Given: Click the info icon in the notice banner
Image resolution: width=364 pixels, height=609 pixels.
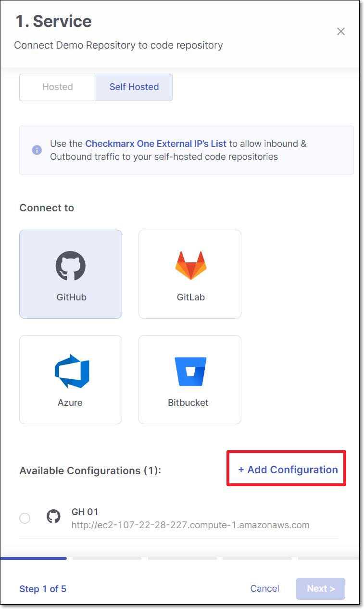Looking at the screenshot, I should click(x=37, y=150).
